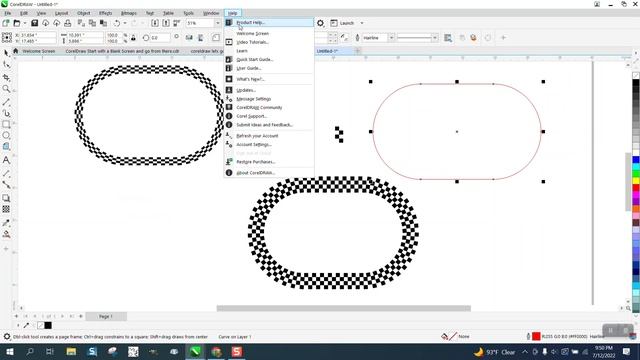
Task: Open the Edit menu
Action: tap(24, 13)
